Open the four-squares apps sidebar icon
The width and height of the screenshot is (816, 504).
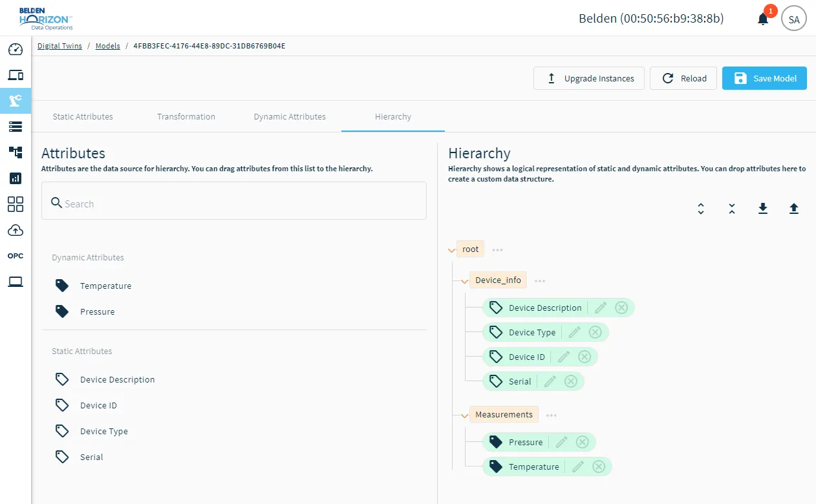[16, 204]
